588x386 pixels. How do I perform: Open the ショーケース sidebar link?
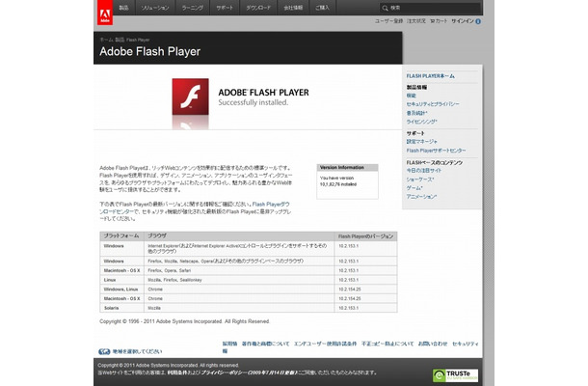[x=420, y=179]
